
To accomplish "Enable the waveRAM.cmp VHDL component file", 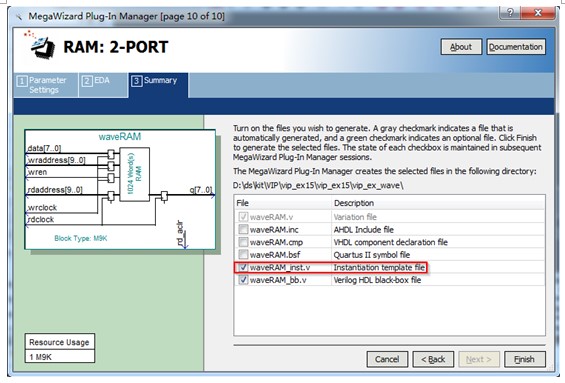I will 244,242.
